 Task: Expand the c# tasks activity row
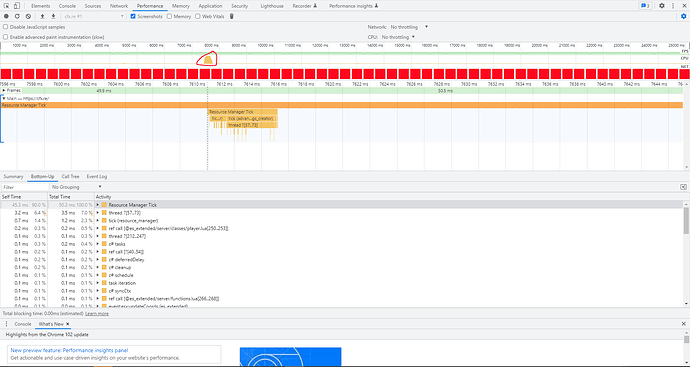[98, 244]
